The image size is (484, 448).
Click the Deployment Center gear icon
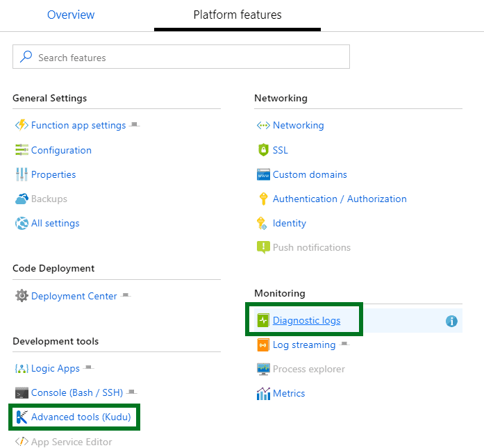click(22, 296)
